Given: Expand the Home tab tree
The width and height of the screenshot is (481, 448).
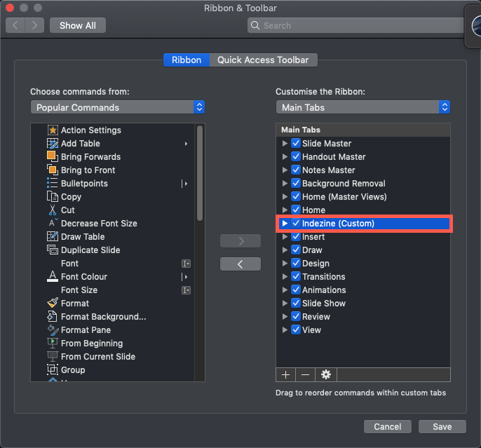Looking at the screenshot, I should 285,210.
